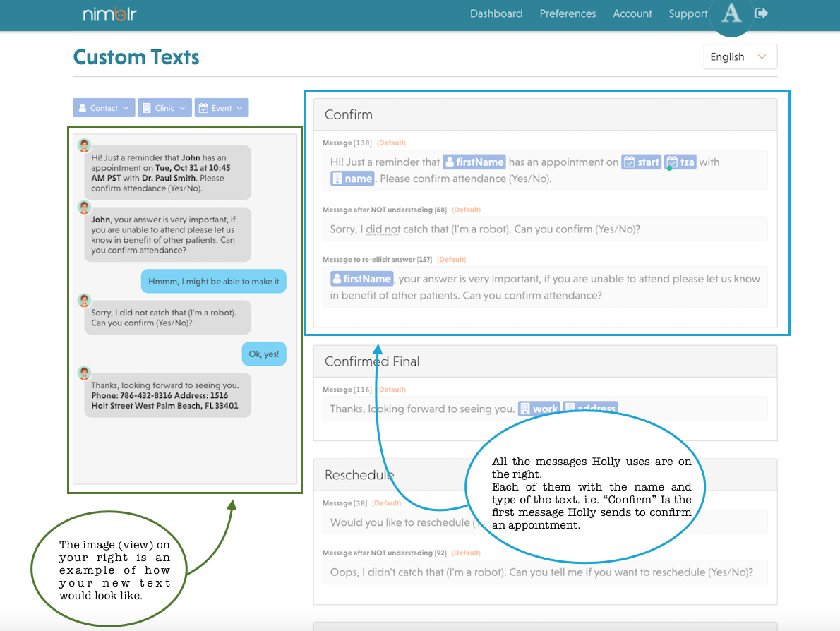Open the Dashboard page

(496, 14)
